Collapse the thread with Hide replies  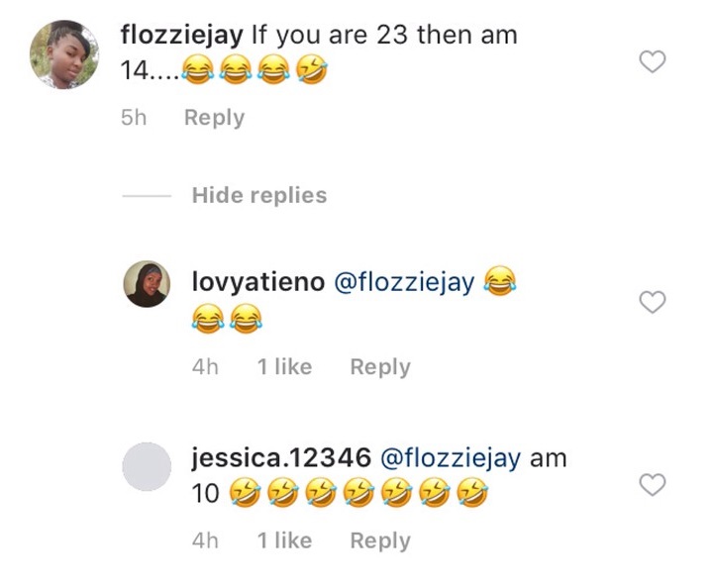[258, 195]
